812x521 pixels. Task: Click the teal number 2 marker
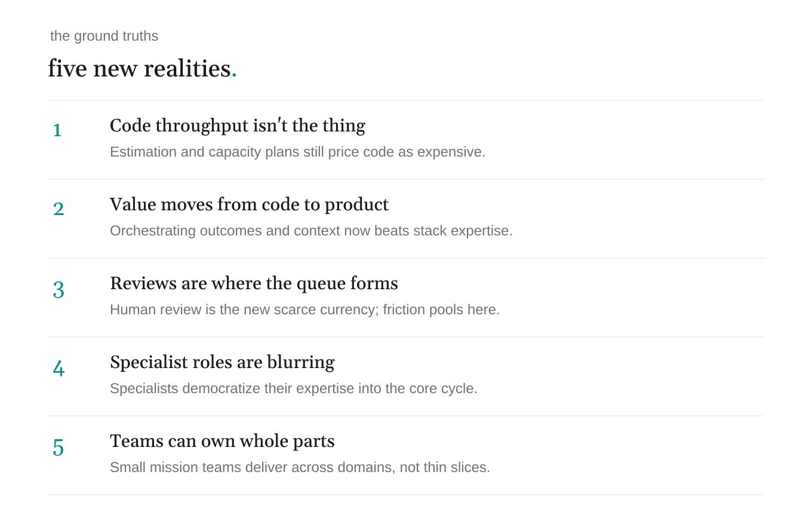point(59,209)
